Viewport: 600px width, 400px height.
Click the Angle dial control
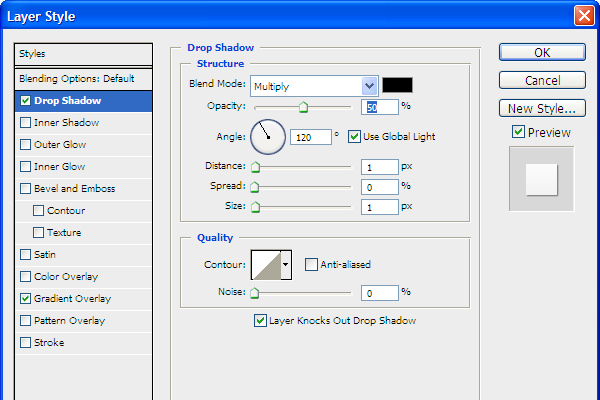[x=268, y=137]
